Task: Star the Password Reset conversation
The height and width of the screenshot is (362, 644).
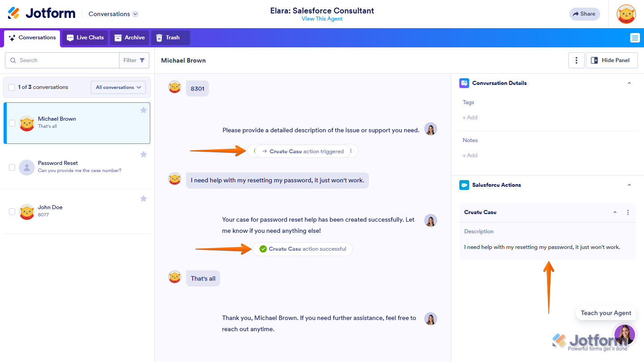Action: 144,154
